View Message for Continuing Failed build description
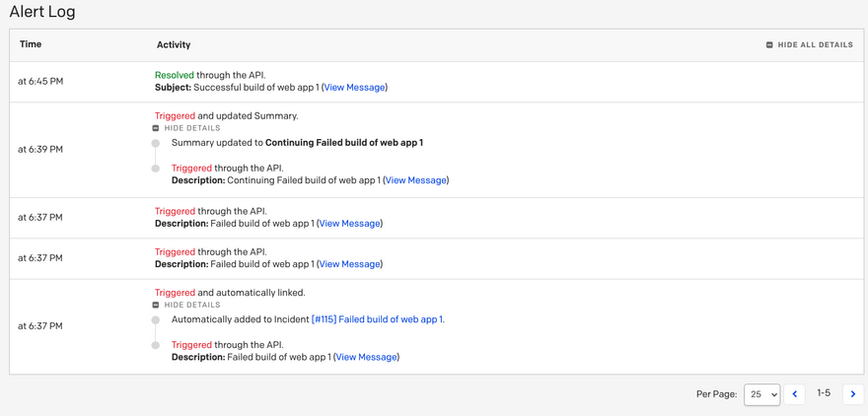868x416 pixels. point(416,180)
